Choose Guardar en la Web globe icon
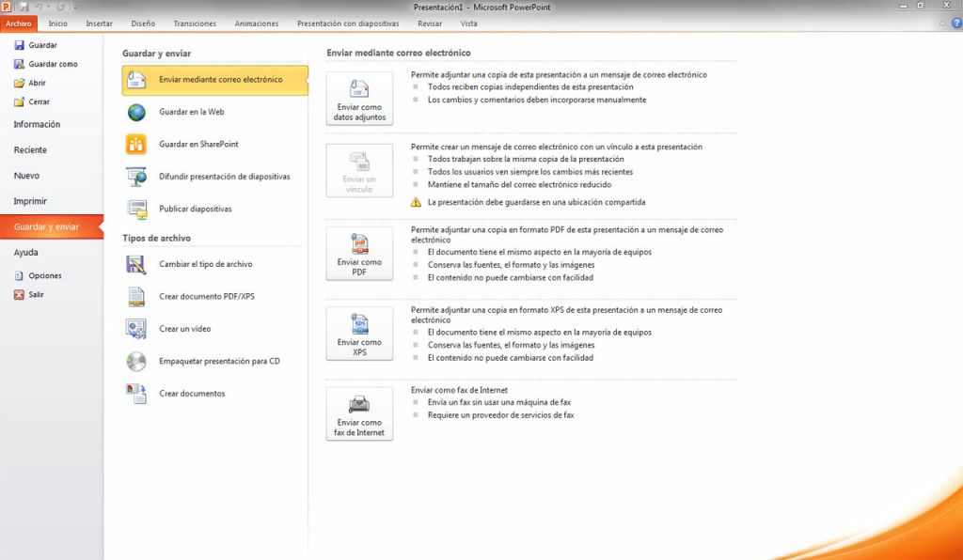This screenshot has height=560, width=963. tap(136, 112)
